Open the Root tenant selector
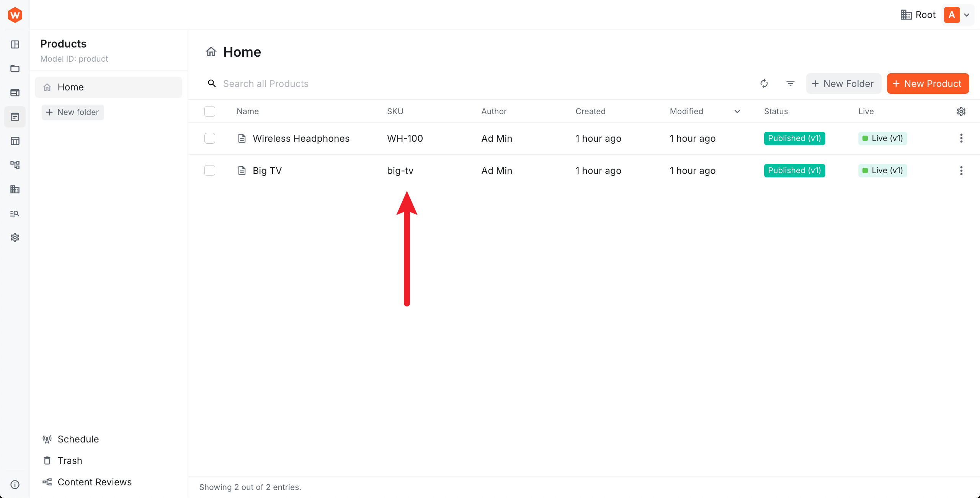Screen dimensions: 980x498 [x=918, y=15]
